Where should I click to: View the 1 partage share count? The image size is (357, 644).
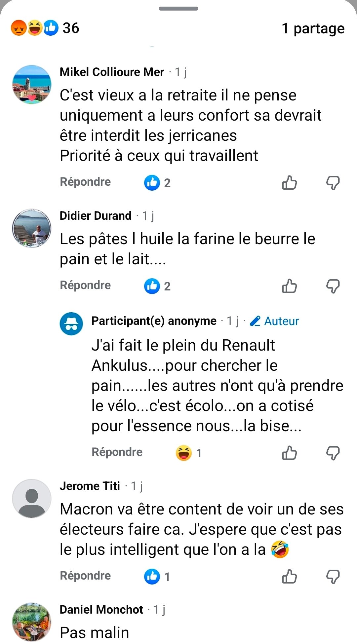tap(313, 28)
